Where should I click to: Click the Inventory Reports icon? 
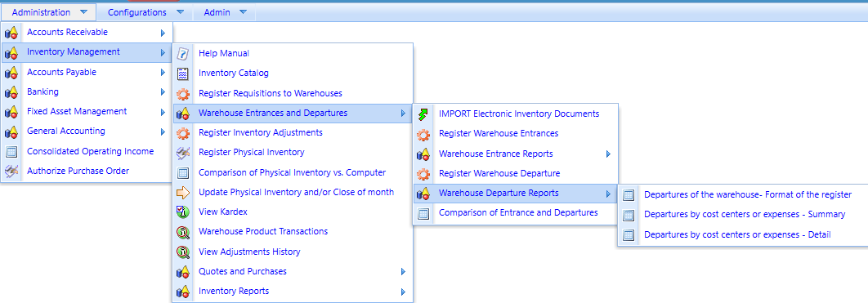point(183,292)
